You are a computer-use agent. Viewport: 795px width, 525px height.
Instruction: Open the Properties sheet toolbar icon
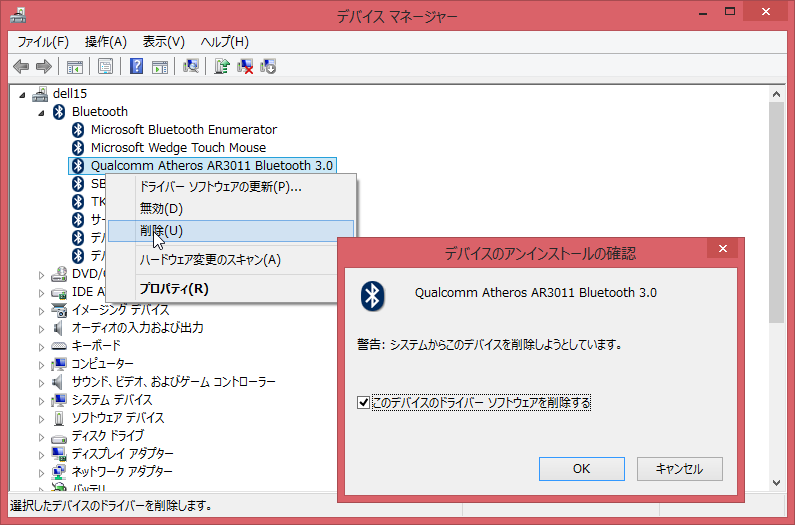105,66
